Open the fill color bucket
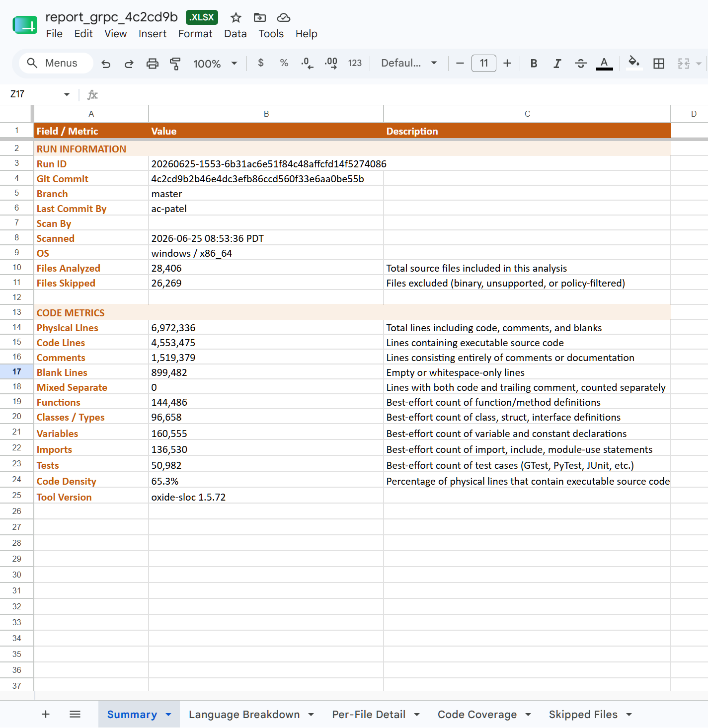Image resolution: width=708 pixels, height=728 pixels. [x=633, y=63]
